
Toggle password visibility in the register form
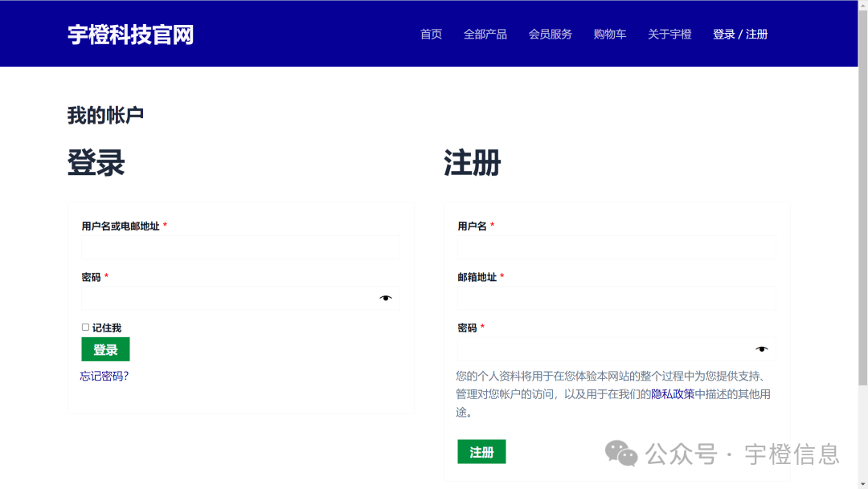click(x=759, y=348)
